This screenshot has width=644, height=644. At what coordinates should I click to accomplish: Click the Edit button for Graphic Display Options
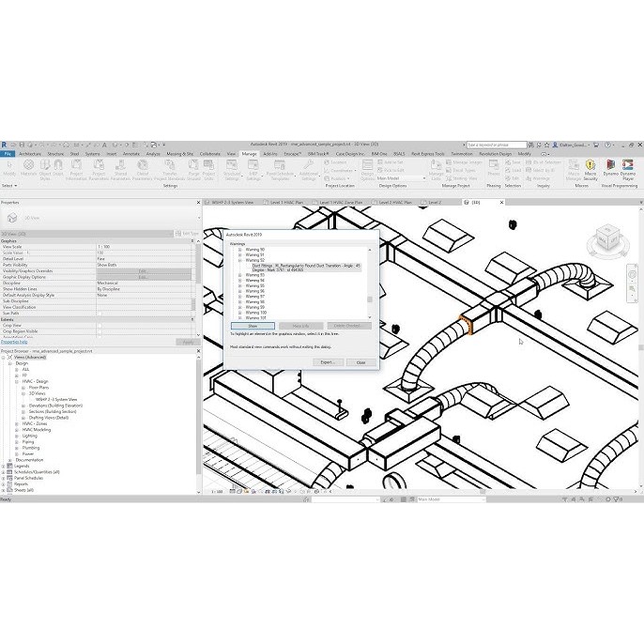pos(144,277)
